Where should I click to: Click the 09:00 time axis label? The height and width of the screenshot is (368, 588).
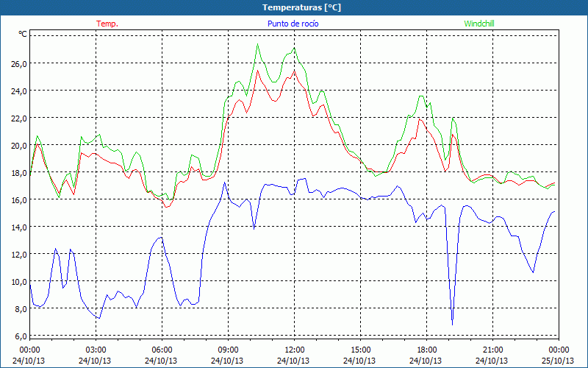(x=229, y=350)
